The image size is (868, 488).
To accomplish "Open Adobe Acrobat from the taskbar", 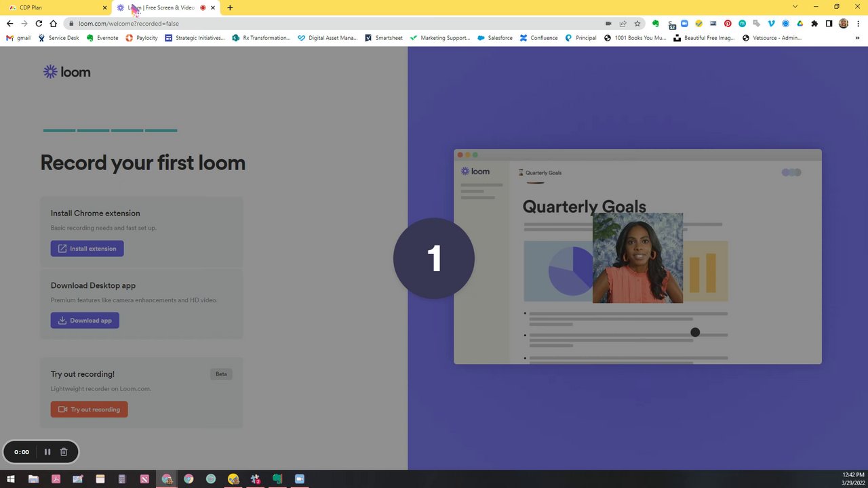I will pyautogui.click(x=56, y=479).
